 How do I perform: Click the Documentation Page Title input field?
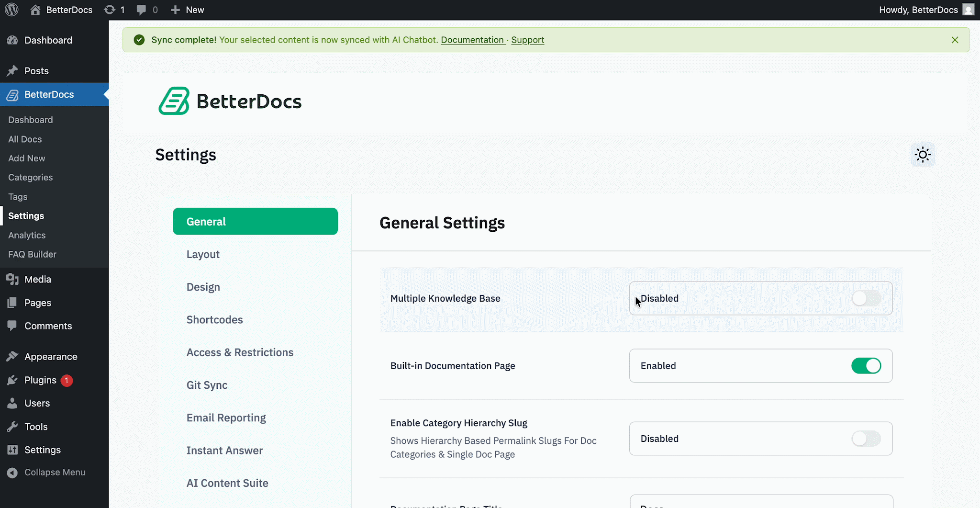(761, 502)
